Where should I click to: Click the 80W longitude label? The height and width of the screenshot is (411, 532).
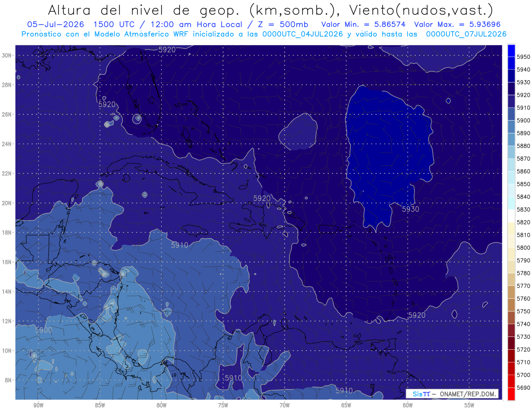pyautogui.click(x=161, y=406)
